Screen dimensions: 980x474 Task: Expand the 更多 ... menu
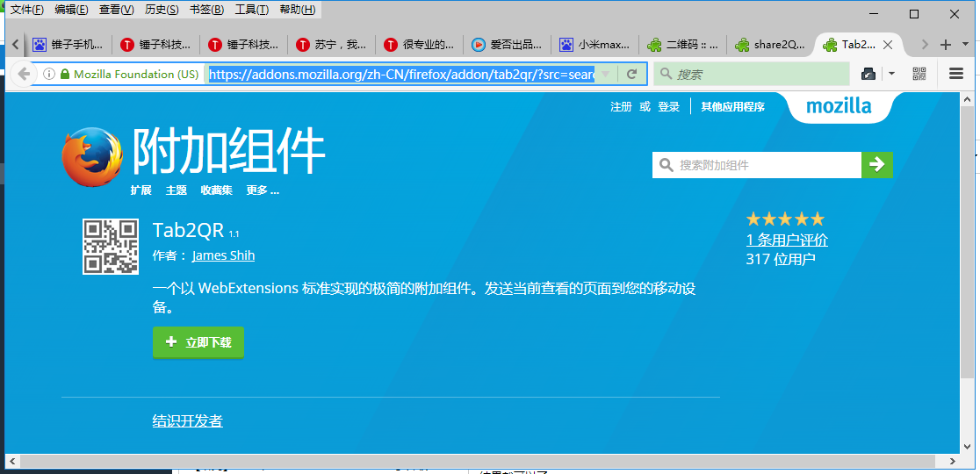[x=263, y=190]
